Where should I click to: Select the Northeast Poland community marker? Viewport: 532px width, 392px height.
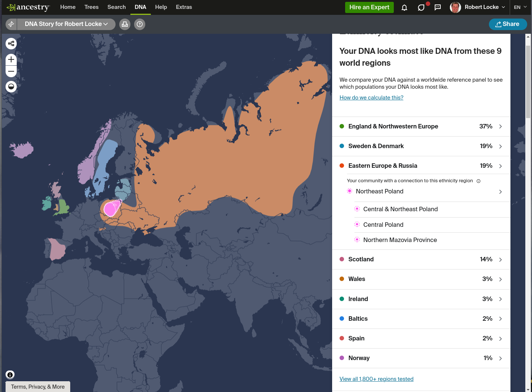[x=350, y=191]
